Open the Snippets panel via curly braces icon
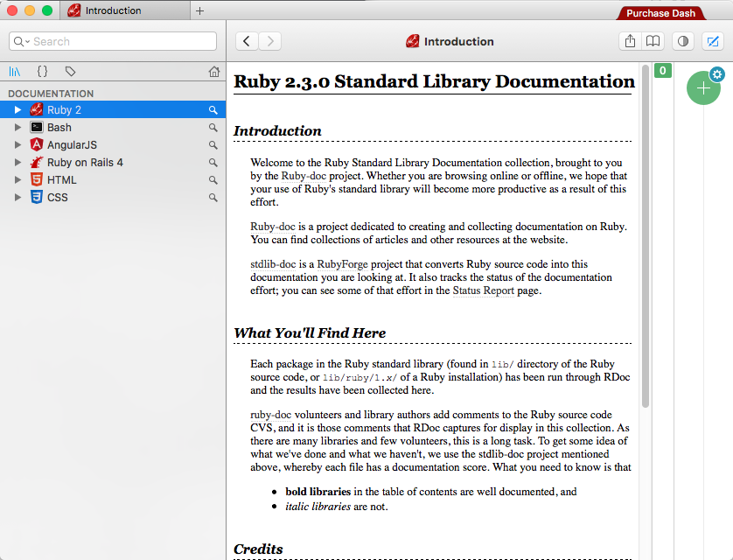 pos(44,71)
